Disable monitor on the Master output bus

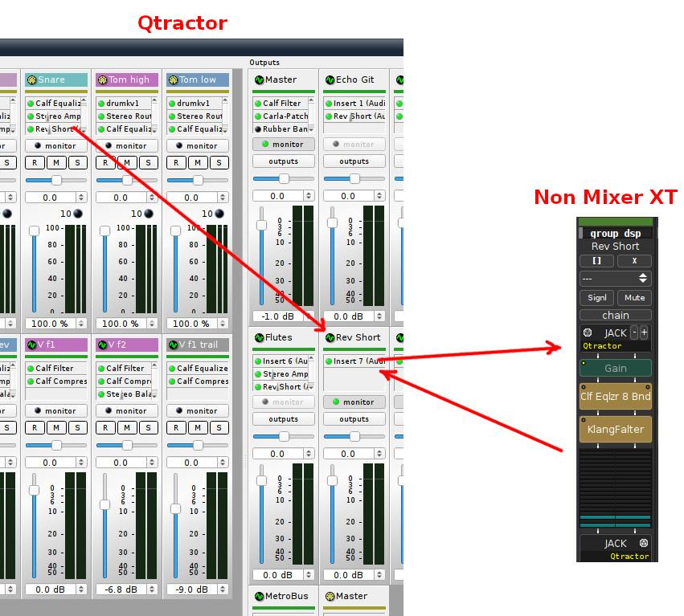point(284,144)
